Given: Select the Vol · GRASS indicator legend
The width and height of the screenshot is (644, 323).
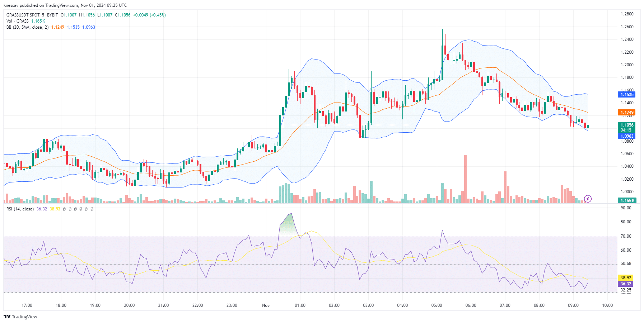Looking at the screenshot, I should coord(18,21).
